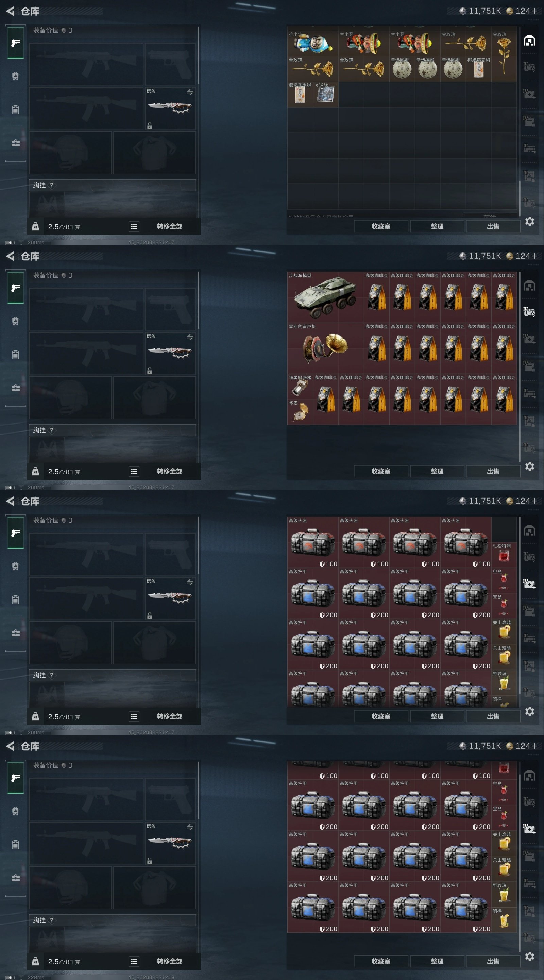Switch to the pistol weapons tab beside golden roses
The height and width of the screenshot is (980, 544).
click(16, 43)
